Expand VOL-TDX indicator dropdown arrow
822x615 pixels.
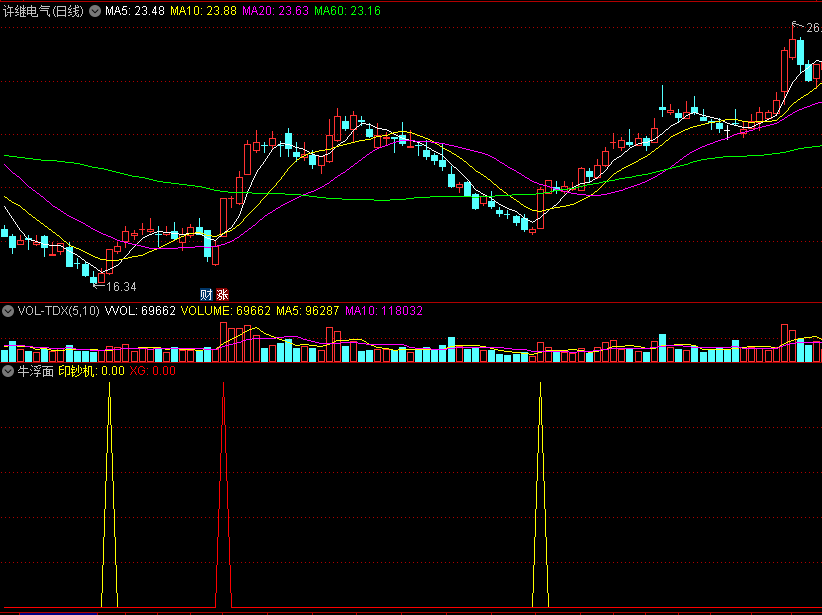coord(8,311)
